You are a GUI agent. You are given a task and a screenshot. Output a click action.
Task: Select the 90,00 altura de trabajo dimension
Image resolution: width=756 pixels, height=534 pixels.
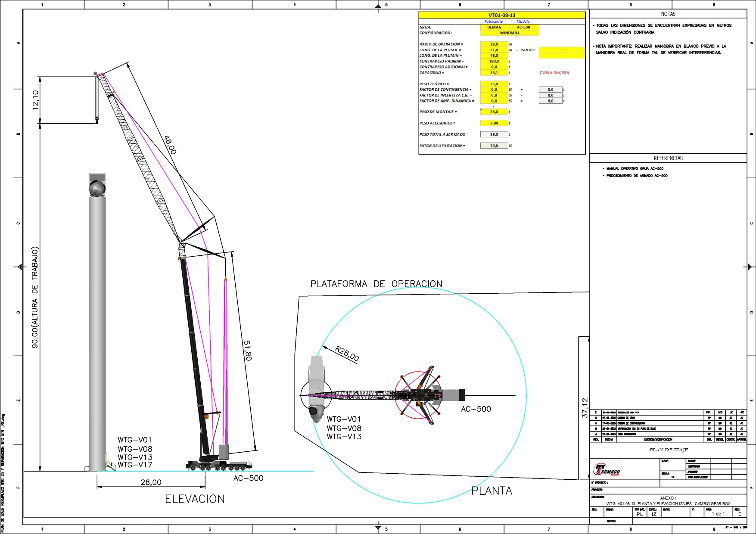35,297
